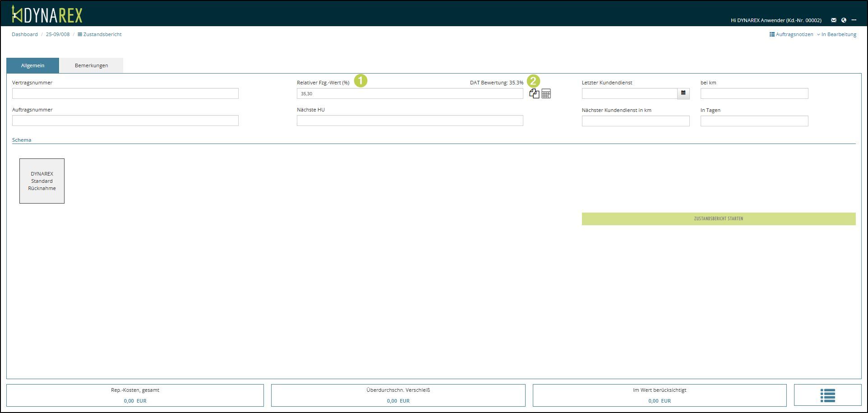
Task: Click the mail envelope icon in header
Action: (x=833, y=20)
